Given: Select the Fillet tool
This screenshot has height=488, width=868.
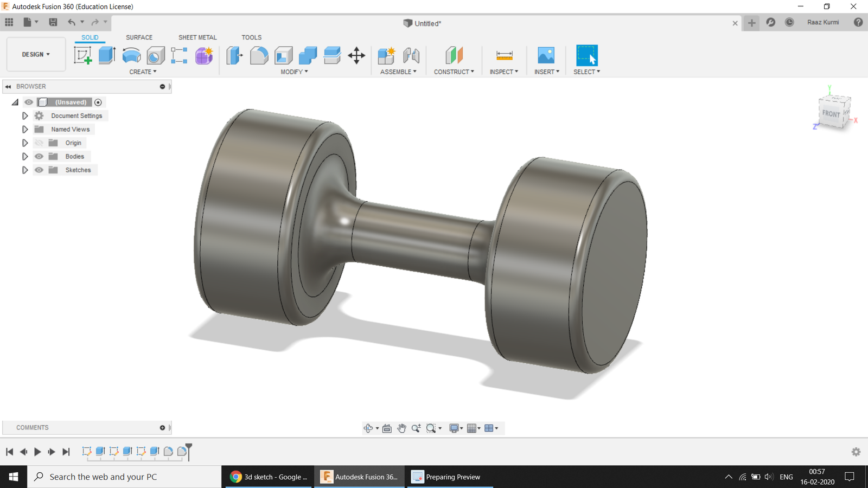Looking at the screenshot, I should coord(259,55).
